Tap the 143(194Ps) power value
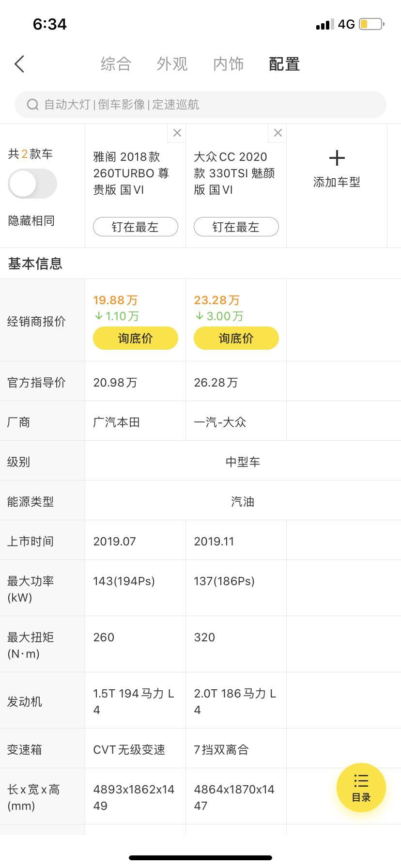 tap(124, 581)
